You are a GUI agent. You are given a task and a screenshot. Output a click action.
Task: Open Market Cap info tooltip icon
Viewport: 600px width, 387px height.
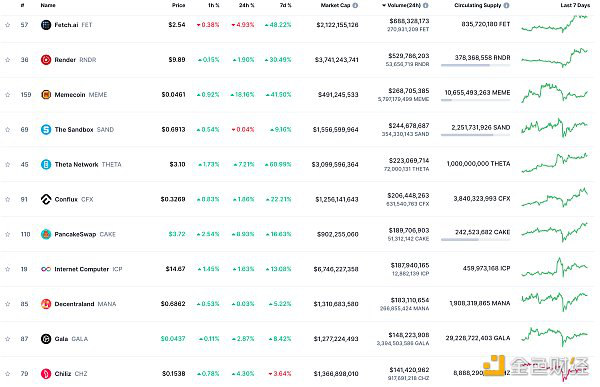point(355,5)
